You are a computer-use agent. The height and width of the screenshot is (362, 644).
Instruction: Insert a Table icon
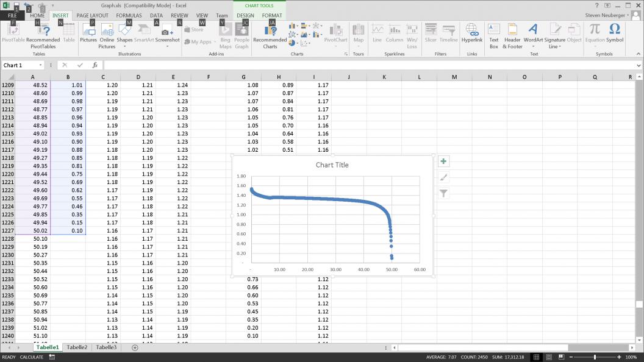click(68, 34)
